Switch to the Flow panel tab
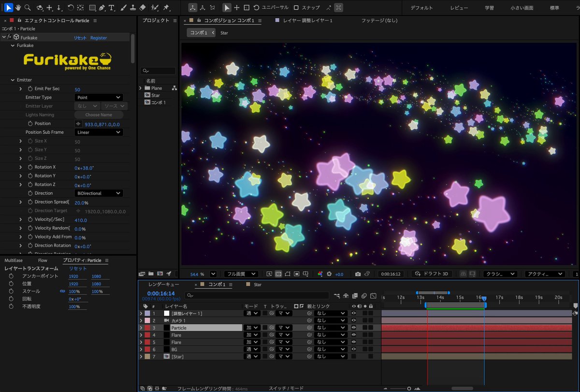 click(x=43, y=260)
